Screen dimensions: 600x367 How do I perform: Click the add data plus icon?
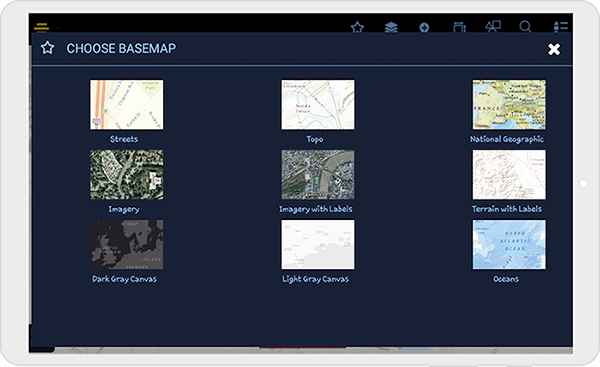(424, 28)
